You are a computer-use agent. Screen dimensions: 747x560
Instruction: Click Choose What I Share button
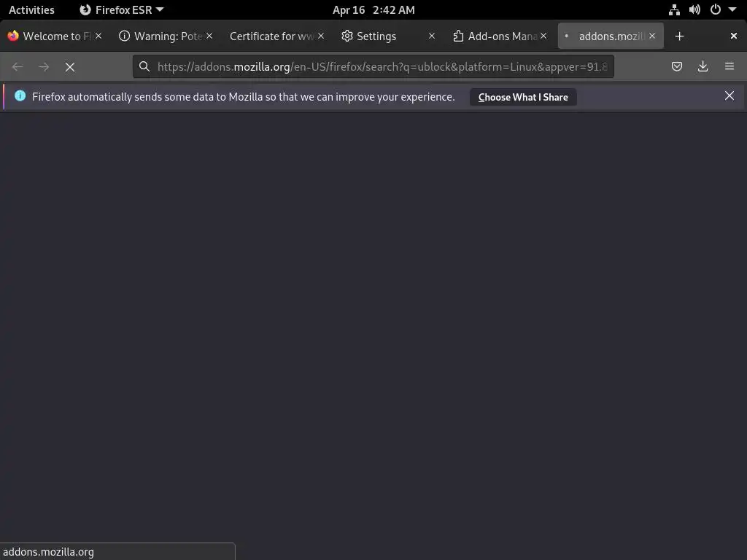[x=523, y=97]
